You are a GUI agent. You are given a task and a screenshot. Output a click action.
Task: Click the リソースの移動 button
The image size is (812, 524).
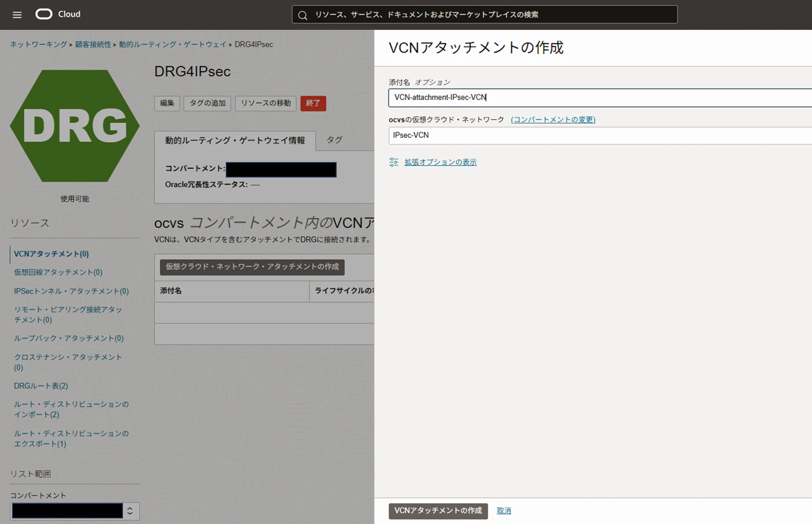[x=266, y=103]
